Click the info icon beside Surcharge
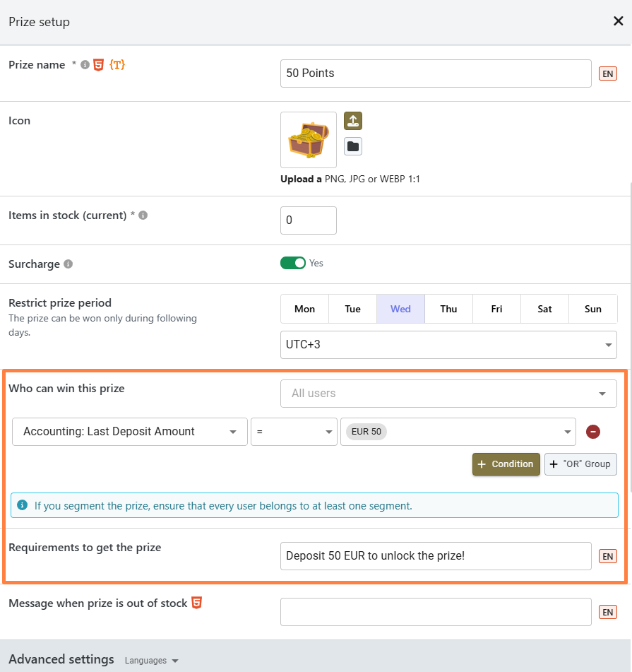Image resolution: width=632 pixels, height=672 pixels. point(68,264)
